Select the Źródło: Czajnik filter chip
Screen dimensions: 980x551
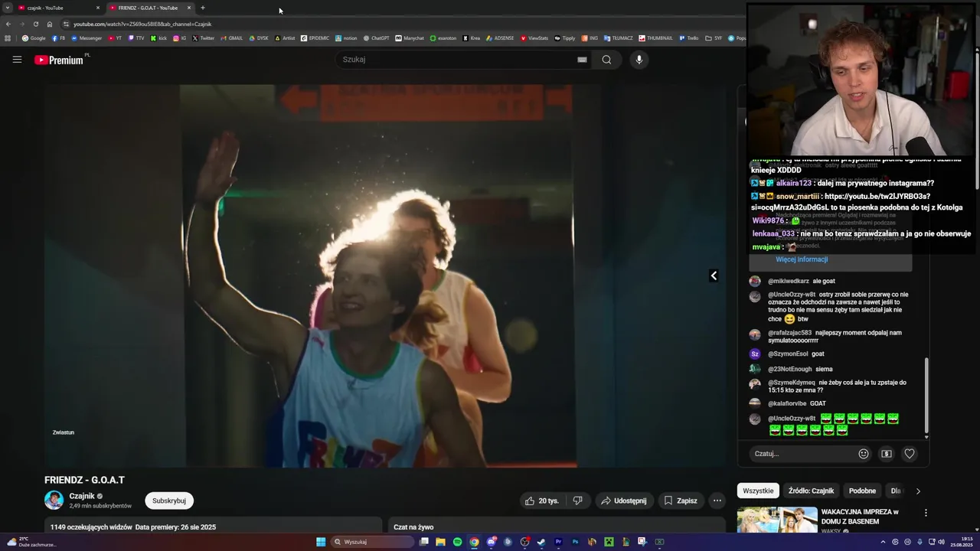[811, 491]
